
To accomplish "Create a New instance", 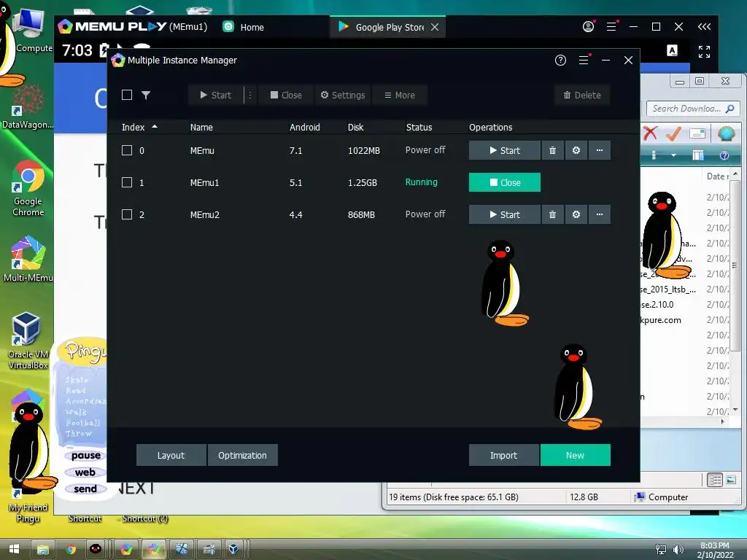I will (575, 455).
